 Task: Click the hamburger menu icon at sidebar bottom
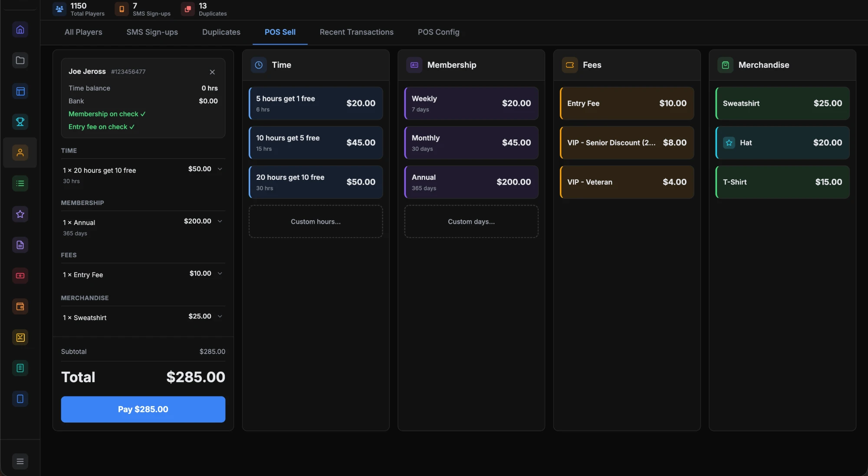coord(20,461)
